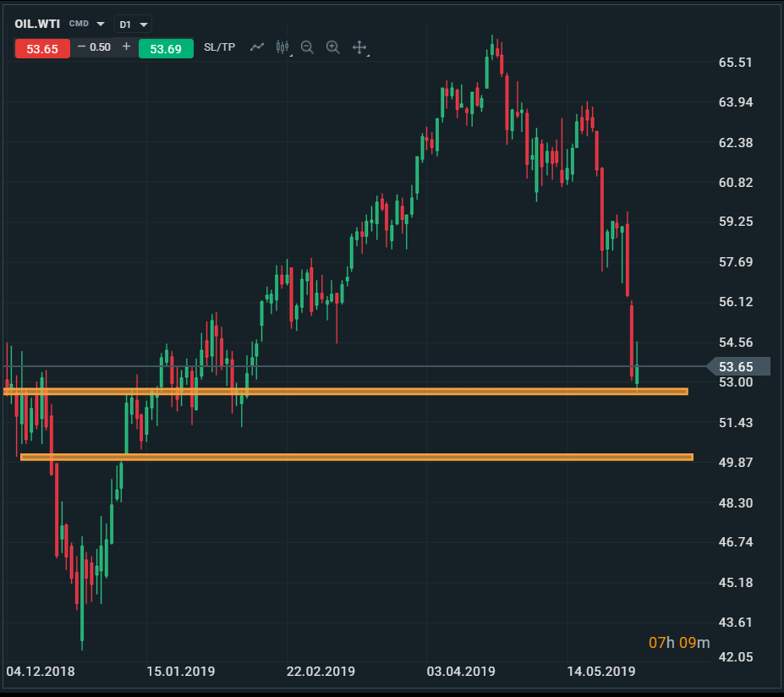Click the candle countdown timer
The image size is (784, 697).
click(x=678, y=643)
